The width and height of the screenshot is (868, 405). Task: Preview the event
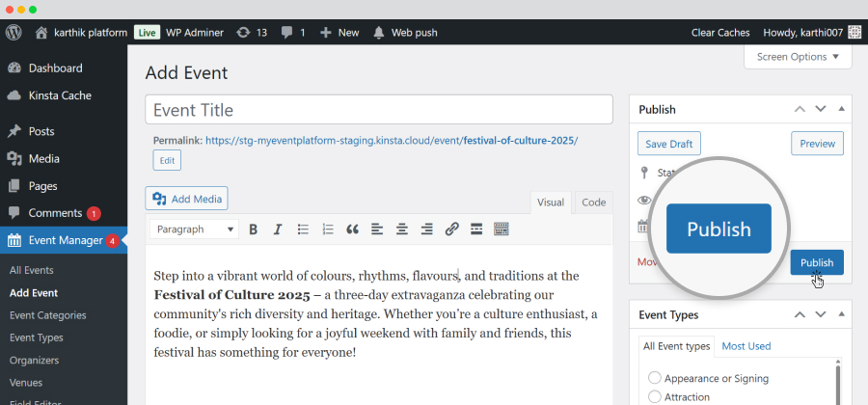817,144
